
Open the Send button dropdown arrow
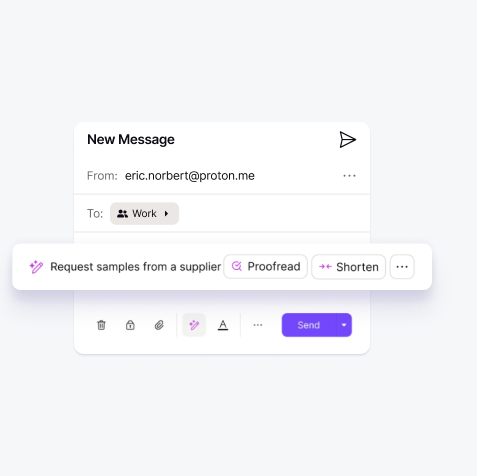click(x=344, y=325)
